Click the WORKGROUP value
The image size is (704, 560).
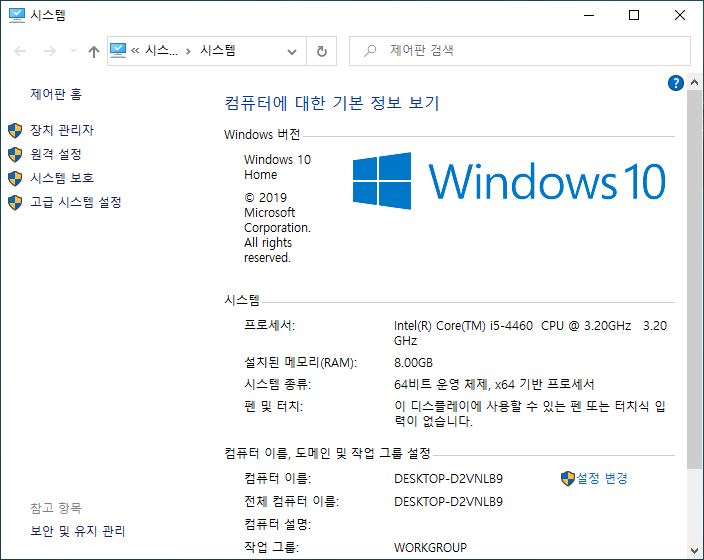coord(430,547)
